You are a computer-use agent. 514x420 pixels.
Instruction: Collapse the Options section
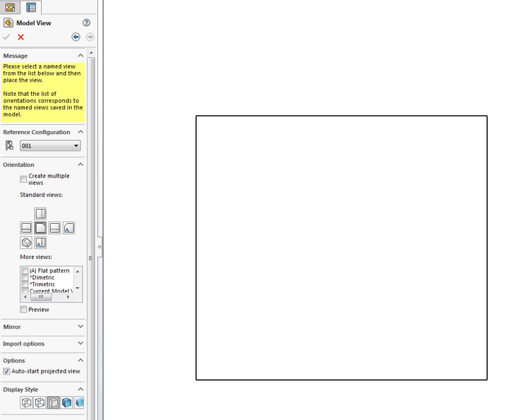(x=81, y=360)
